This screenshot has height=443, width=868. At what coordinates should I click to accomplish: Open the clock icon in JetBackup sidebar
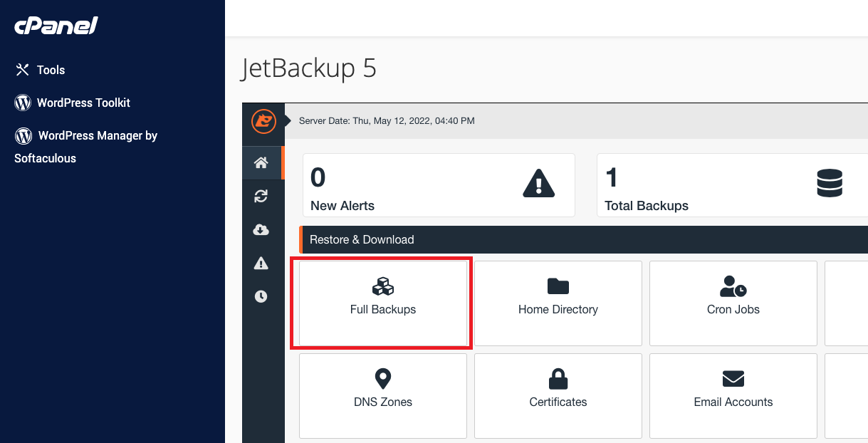pyautogui.click(x=261, y=296)
